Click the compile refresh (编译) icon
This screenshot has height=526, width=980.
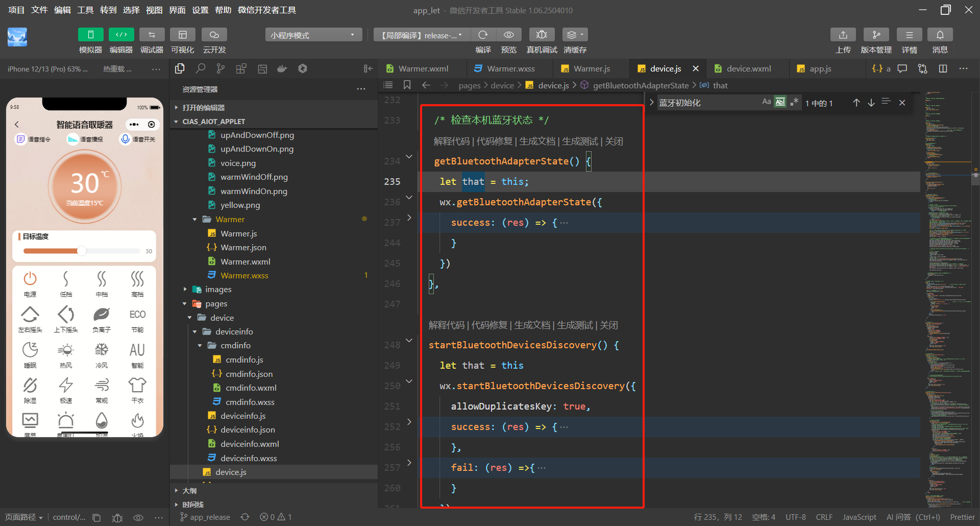[x=483, y=35]
